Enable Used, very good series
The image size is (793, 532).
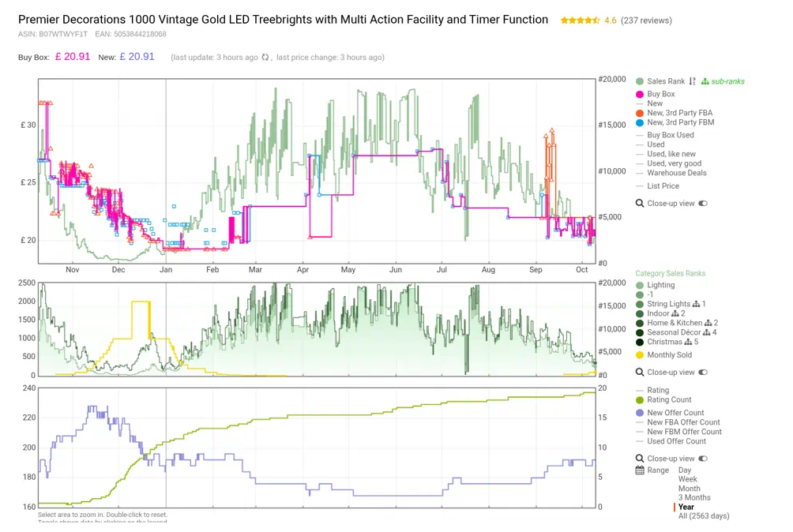[668, 163]
